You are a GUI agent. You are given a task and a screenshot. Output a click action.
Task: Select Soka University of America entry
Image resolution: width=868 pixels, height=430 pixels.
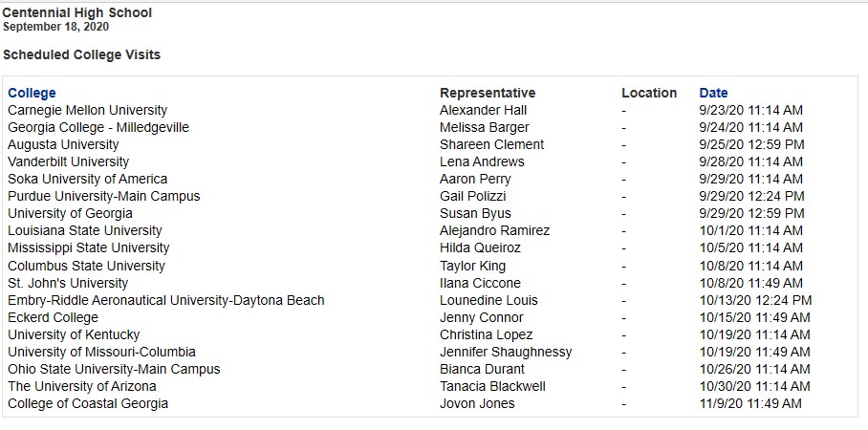tap(87, 179)
